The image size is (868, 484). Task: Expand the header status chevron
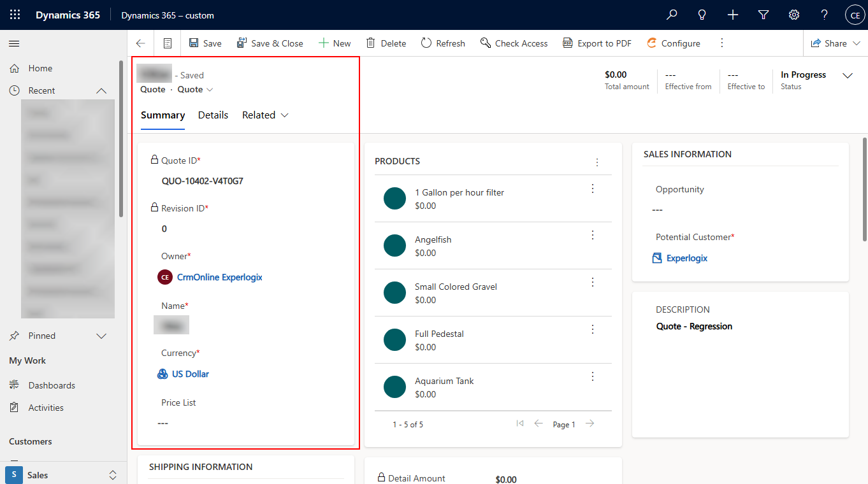point(848,76)
